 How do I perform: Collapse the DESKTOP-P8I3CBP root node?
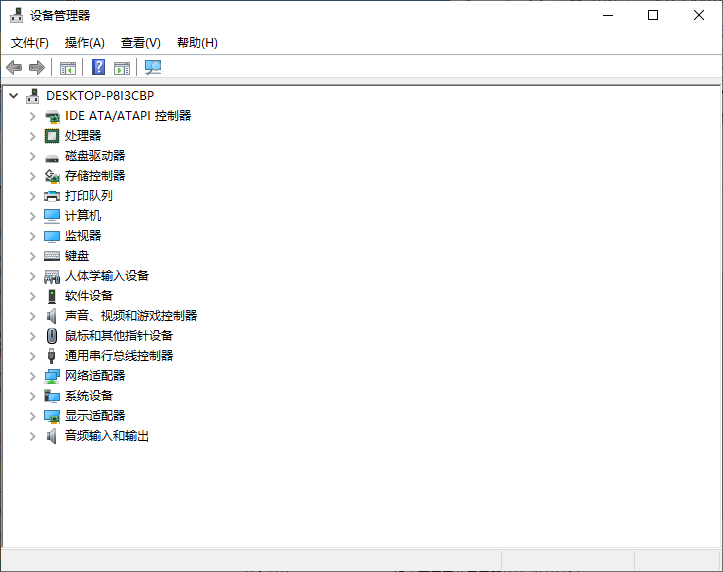14,96
